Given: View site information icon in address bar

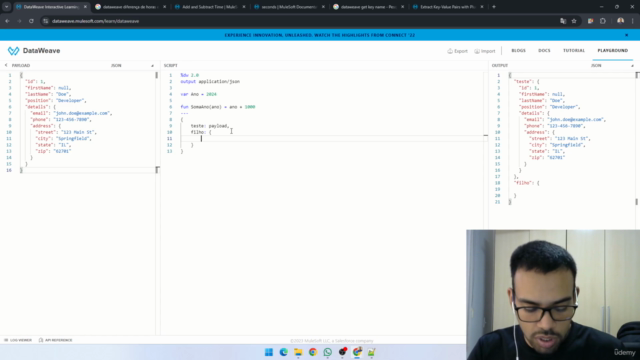Looking at the screenshot, I should click(46, 21).
